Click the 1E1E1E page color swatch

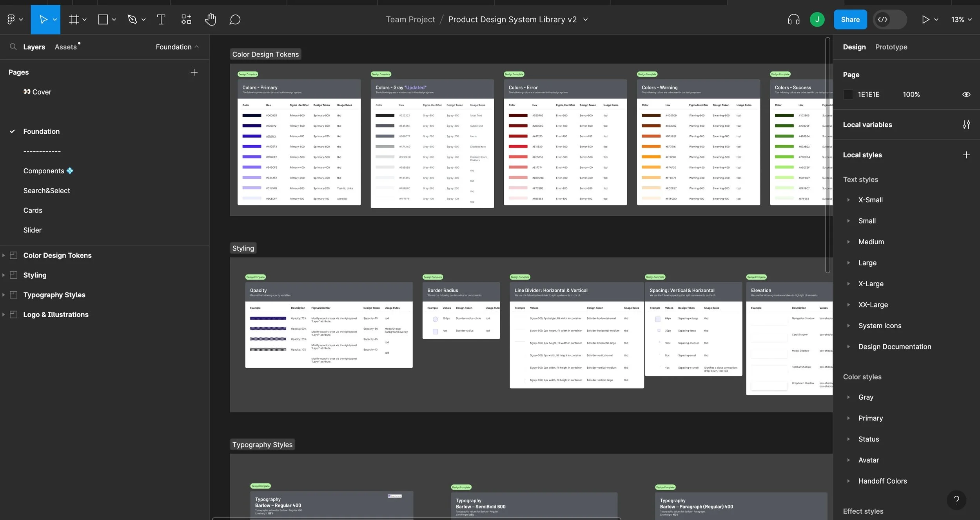[x=848, y=95]
